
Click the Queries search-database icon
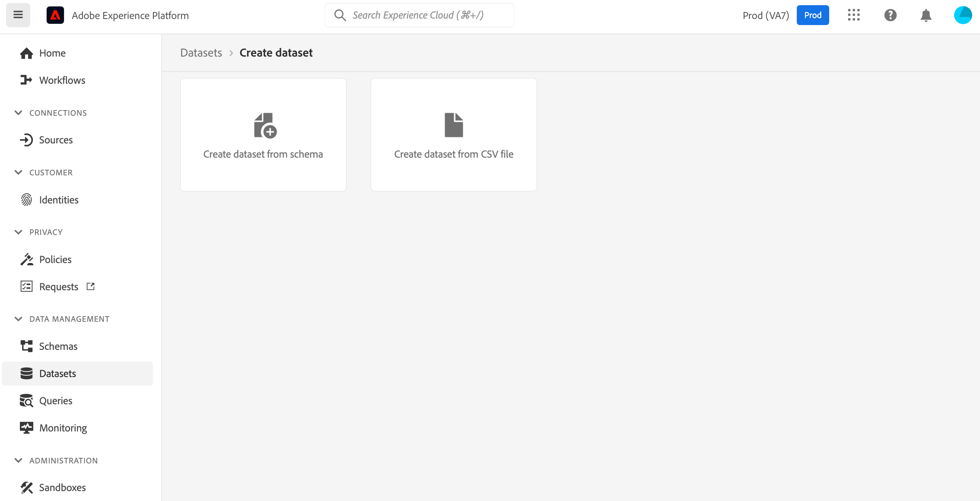point(26,401)
